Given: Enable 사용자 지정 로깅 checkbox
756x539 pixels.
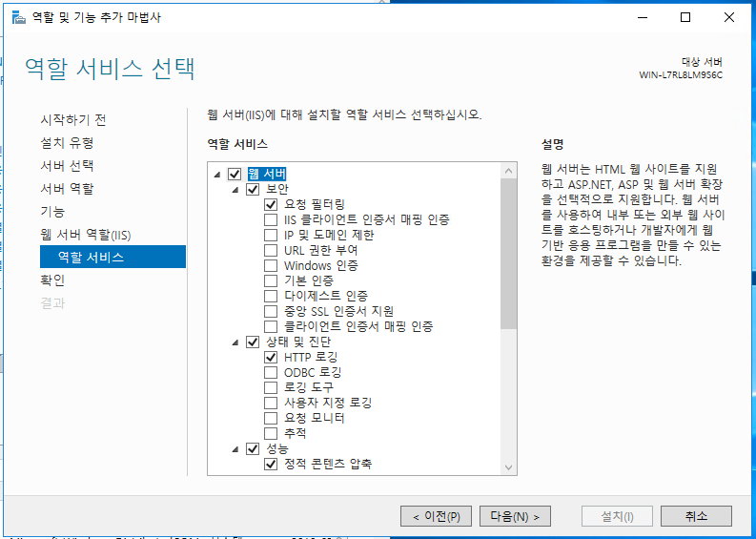Looking at the screenshot, I should click(x=271, y=403).
